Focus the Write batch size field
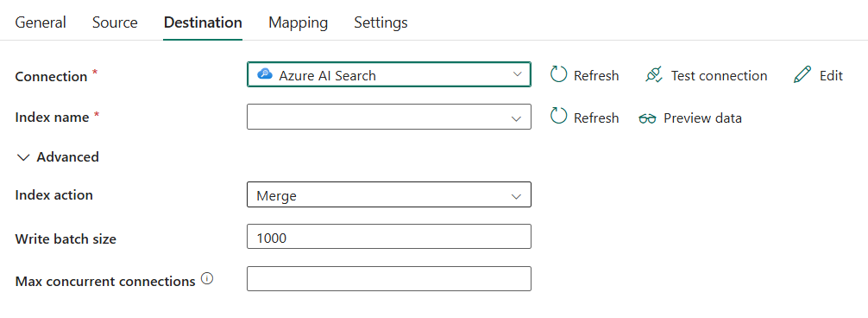This screenshot has height=318, width=868. (388, 237)
